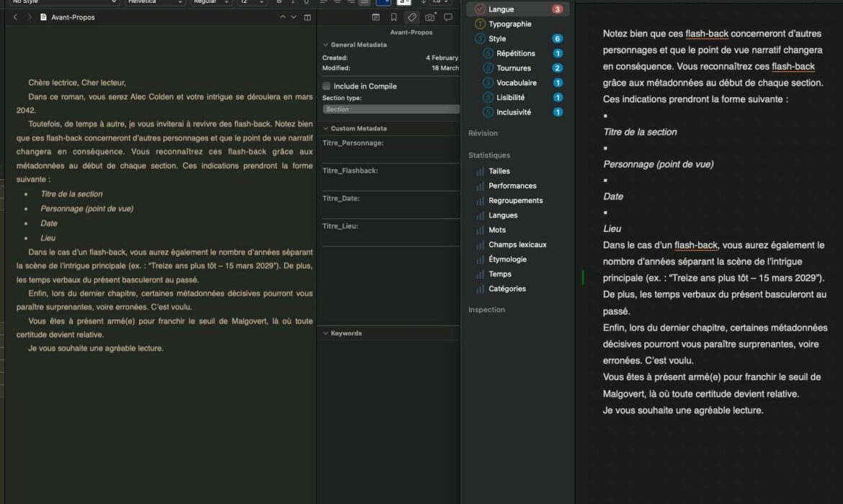Enable the Include in Compile checkbox
Screen dimensions: 843x504
tap(326, 86)
